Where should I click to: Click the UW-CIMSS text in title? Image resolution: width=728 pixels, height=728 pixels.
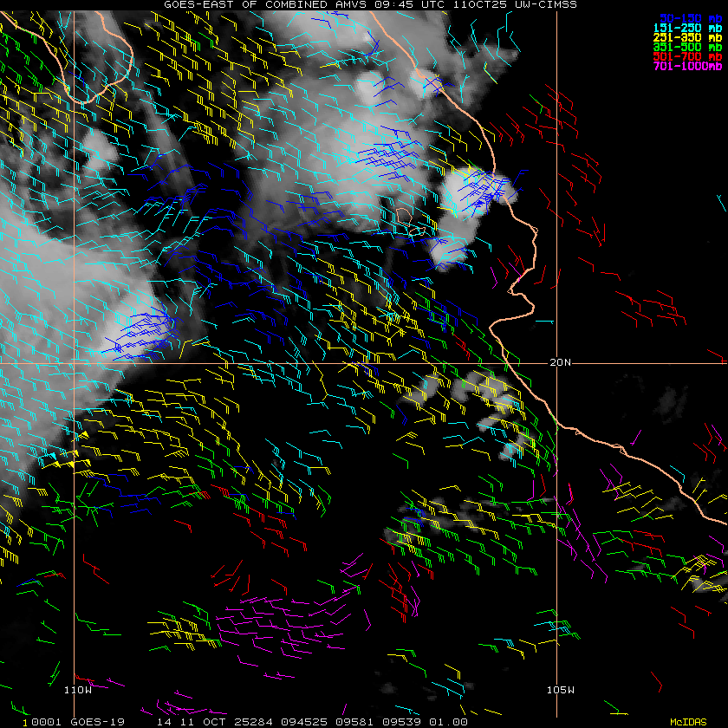(546, 4)
